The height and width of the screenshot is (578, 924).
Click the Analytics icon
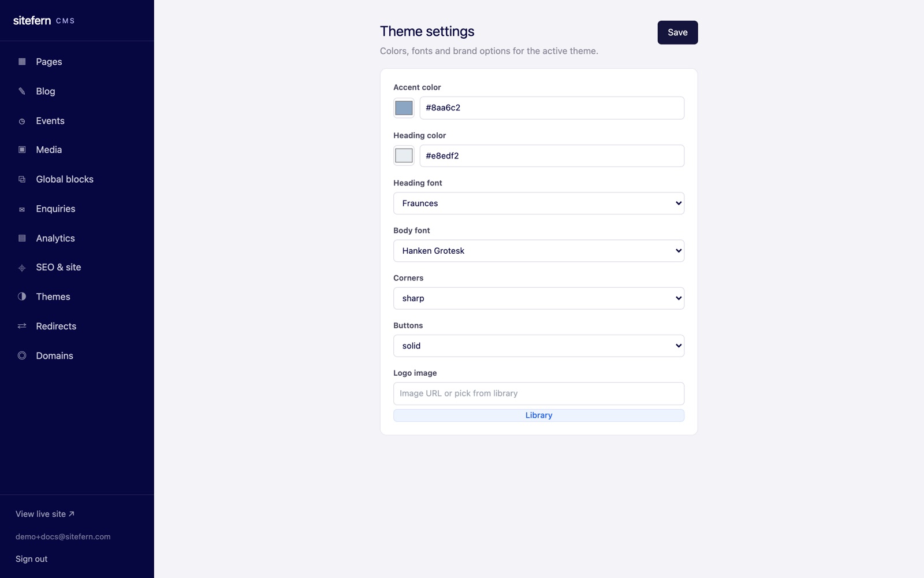pos(22,238)
